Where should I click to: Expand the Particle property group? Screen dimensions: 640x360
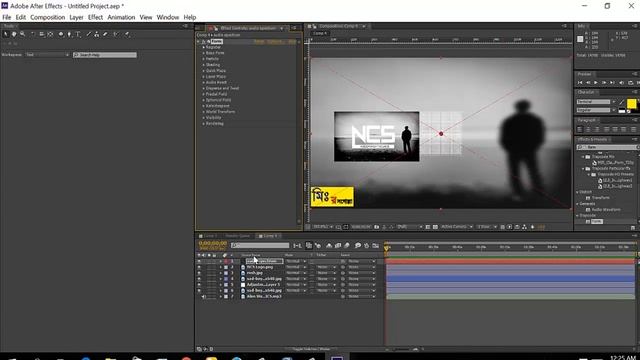[204, 59]
